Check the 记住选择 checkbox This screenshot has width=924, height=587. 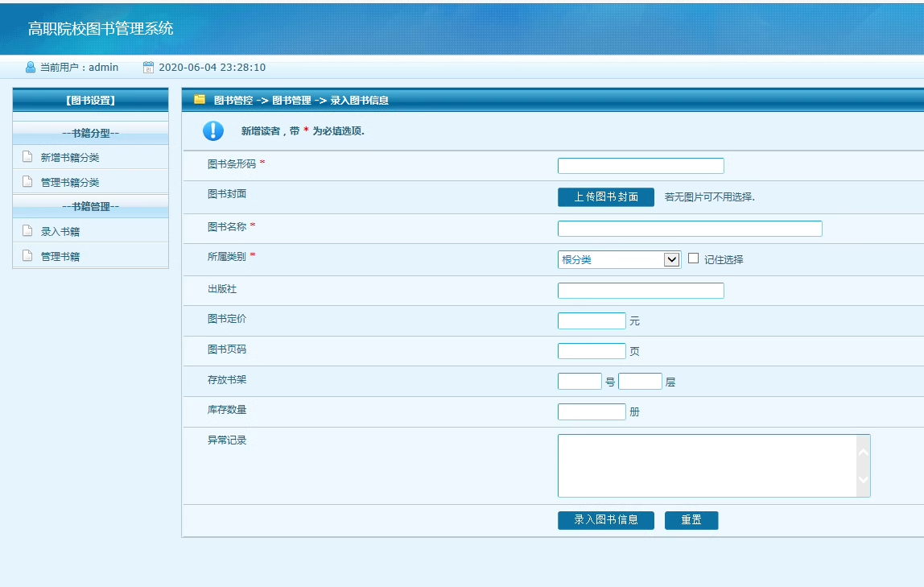[x=694, y=258]
